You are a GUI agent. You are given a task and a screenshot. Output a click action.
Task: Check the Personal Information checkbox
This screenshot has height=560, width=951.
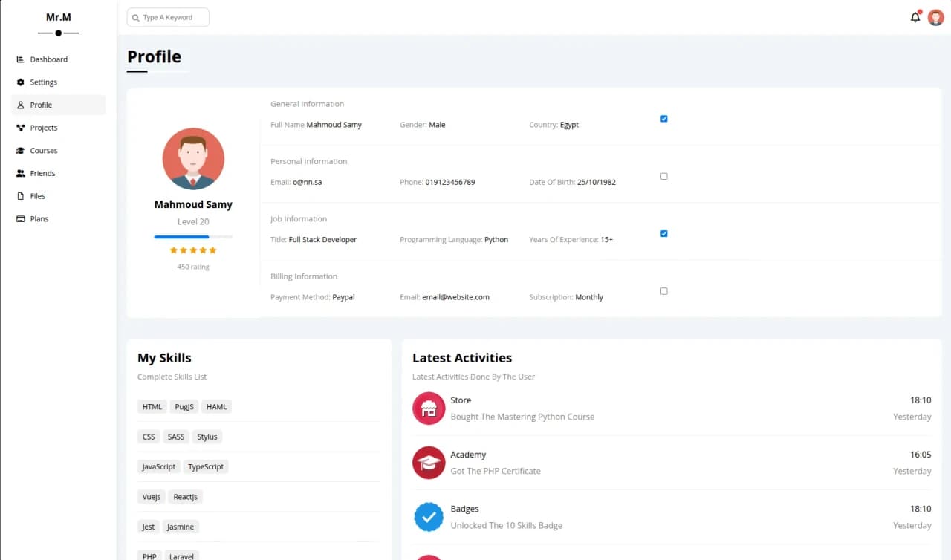coord(664,176)
